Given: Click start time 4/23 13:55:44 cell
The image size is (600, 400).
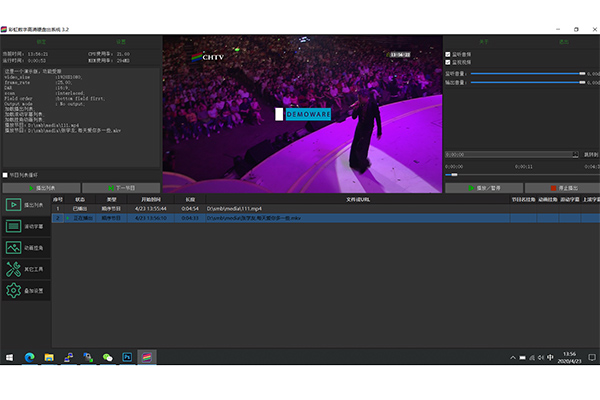Looking at the screenshot, I should [151, 209].
